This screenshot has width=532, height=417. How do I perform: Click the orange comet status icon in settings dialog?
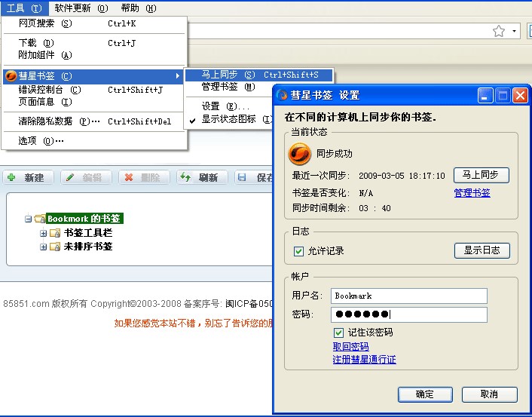tap(299, 154)
